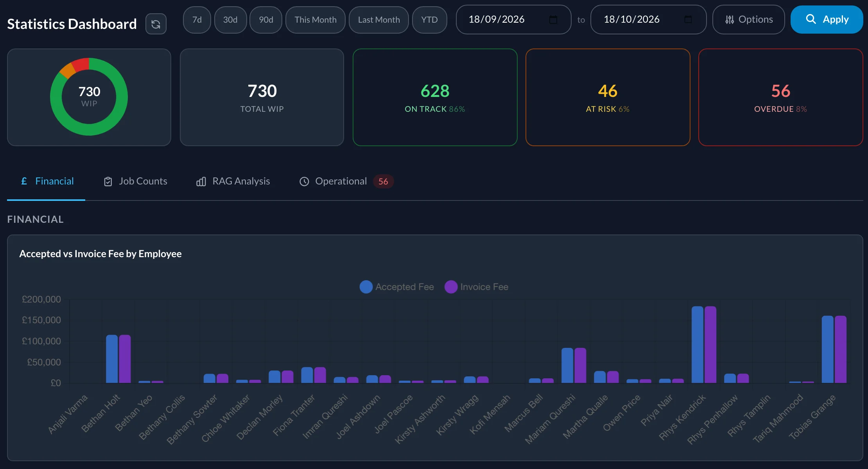Open the Operational tab
The width and height of the screenshot is (868, 469).
tap(346, 181)
